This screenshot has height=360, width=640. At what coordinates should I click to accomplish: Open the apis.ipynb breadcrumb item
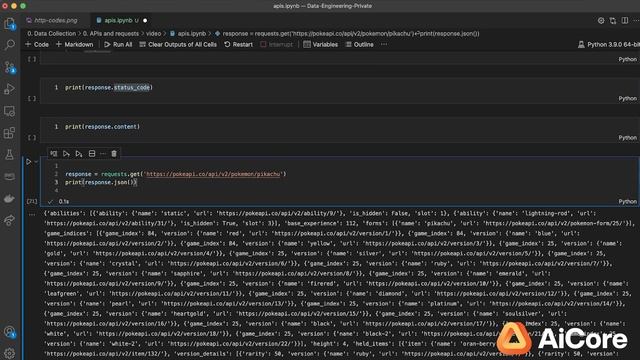(188, 34)
